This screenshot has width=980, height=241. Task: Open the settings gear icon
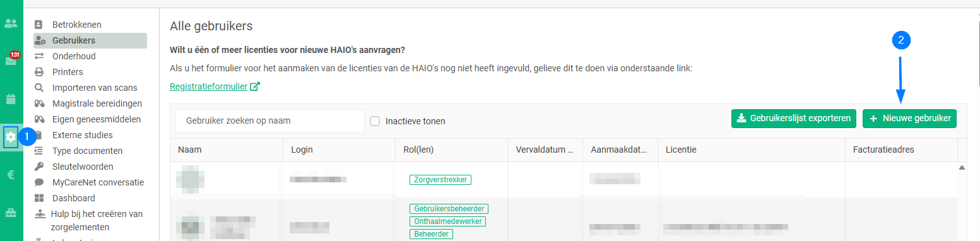11,136
